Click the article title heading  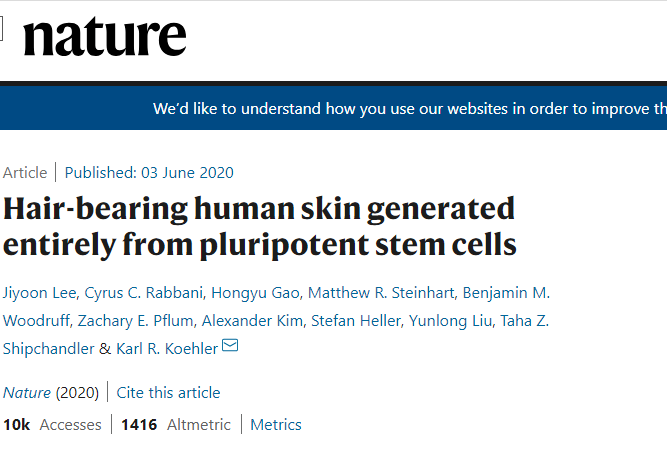[259, 227]
